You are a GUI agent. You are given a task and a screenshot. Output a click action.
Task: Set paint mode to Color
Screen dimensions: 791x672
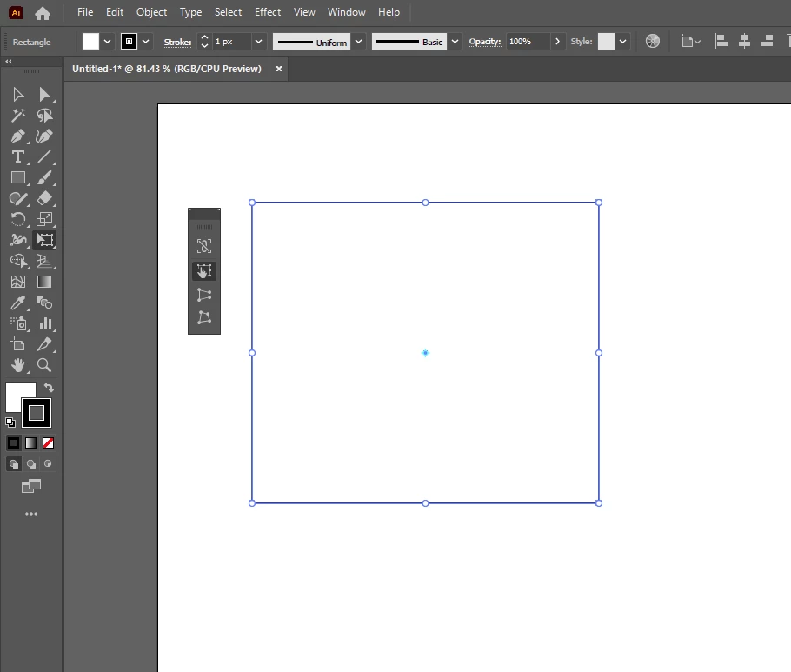14,443
